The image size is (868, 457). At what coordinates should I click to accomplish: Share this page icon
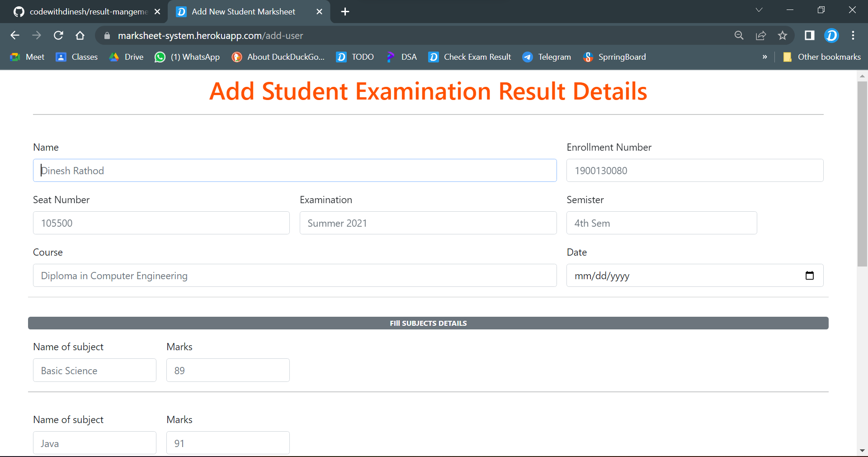click(761, 35)
